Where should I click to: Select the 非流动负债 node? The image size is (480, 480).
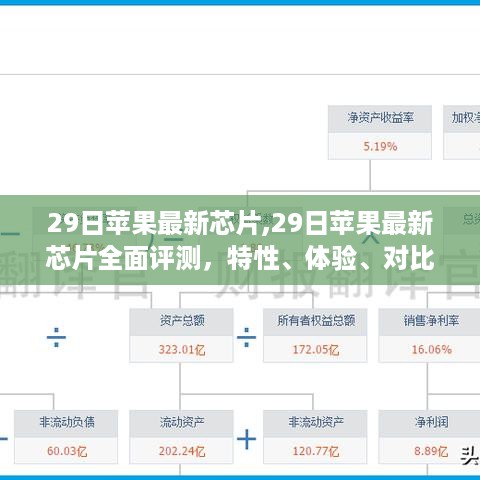(66, 437)
